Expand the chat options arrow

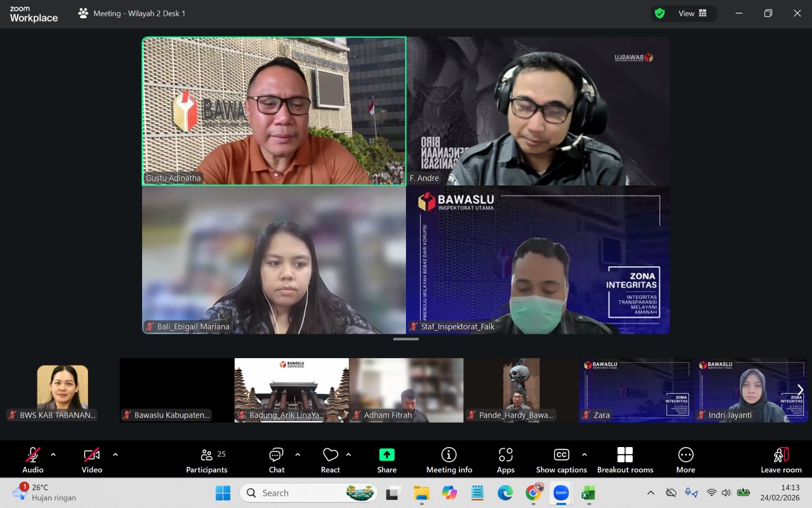pyautogui.click(x=298, y=455)
